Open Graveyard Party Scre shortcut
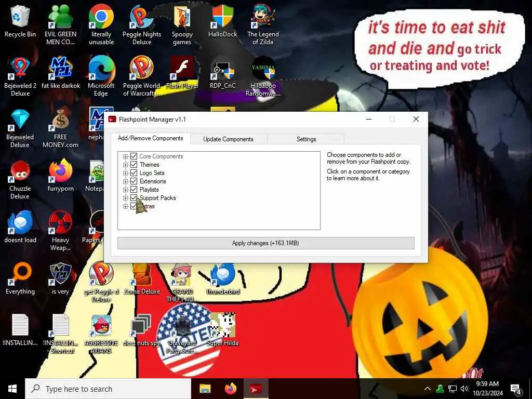The width and height of the screenshot is (532, 399). click(x=182, y=334)
